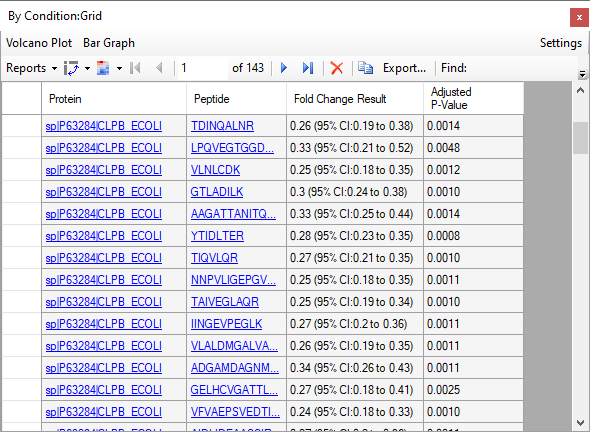The height and width of the screenshot is (432, 590).
Task: Click the colored grid heat map icon
Action: [103, 68]
